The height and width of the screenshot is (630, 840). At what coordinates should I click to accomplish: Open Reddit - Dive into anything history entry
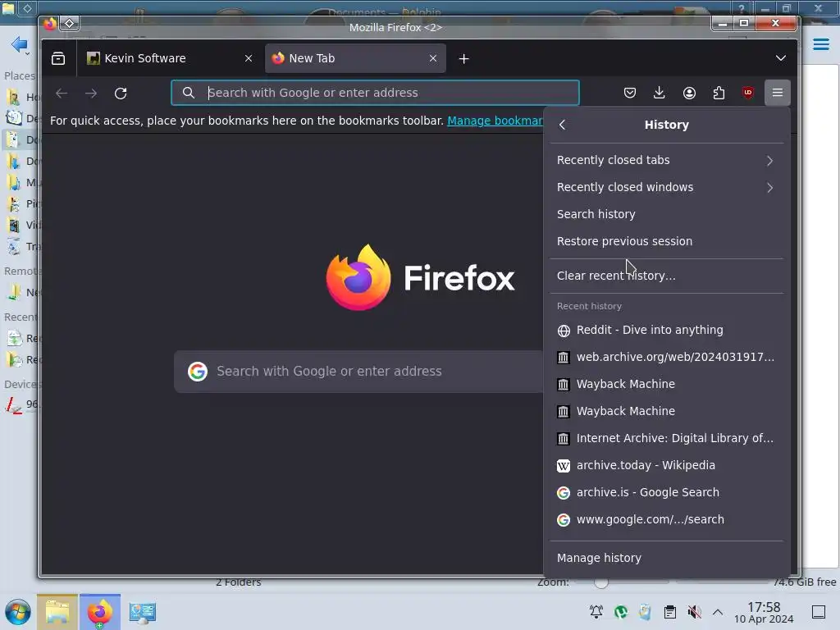[x=666, y=330]
